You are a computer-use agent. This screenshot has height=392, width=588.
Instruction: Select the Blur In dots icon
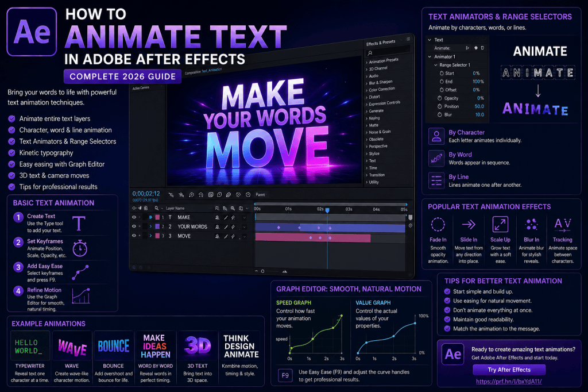(x=531, y=225)
